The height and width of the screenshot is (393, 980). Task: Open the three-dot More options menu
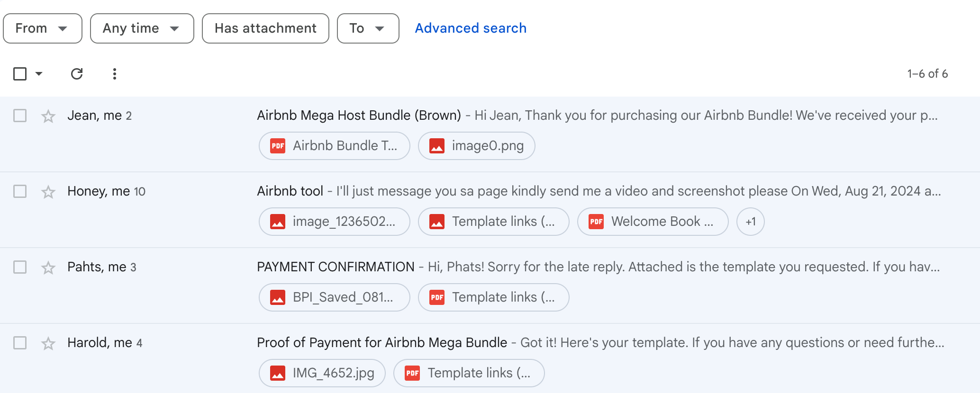(x=114, y=74)
